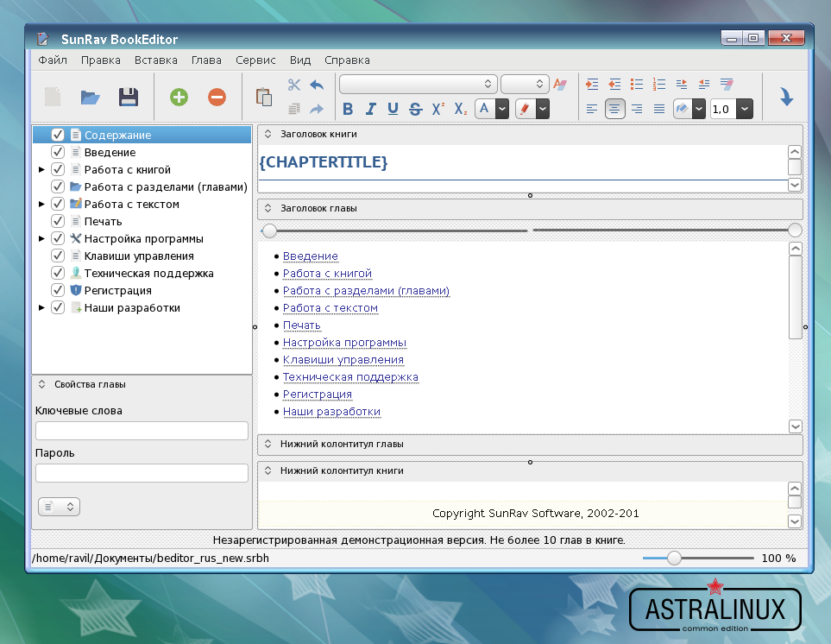
Task: Click the left ruler slider knob
Action: (x=270, y=230)
